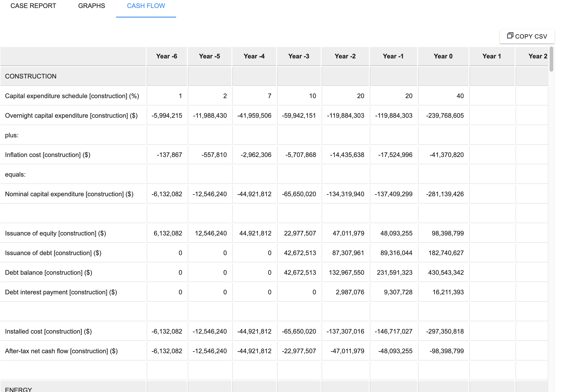
Task: Click the Year 2 column header
Action: point(537,56)
